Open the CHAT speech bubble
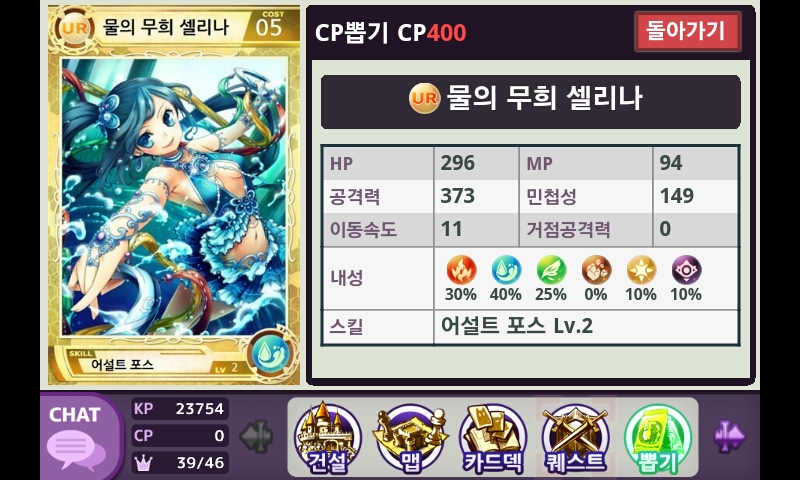The height and width of the screenshot is (480, 800). click(x=77, y=437)
